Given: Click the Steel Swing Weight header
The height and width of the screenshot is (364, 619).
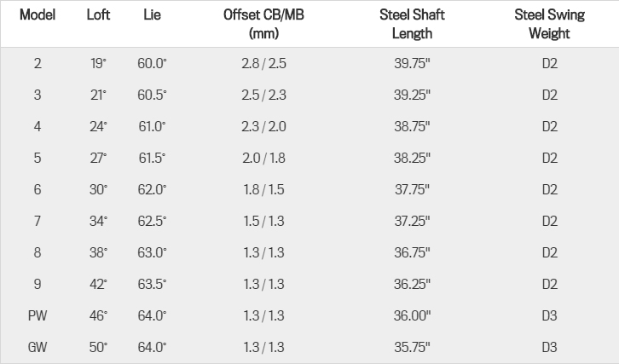Looking at the screenshot, I should [x=550, y=24].
